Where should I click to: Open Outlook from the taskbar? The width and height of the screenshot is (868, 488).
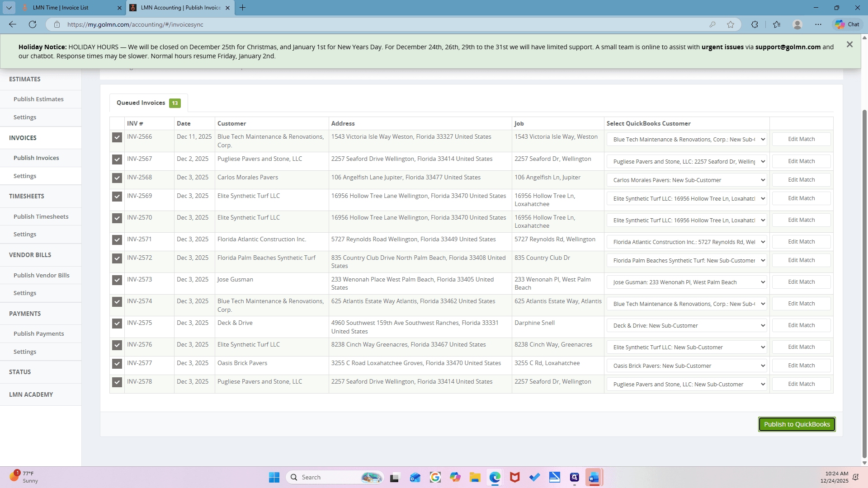pos(415,477)
